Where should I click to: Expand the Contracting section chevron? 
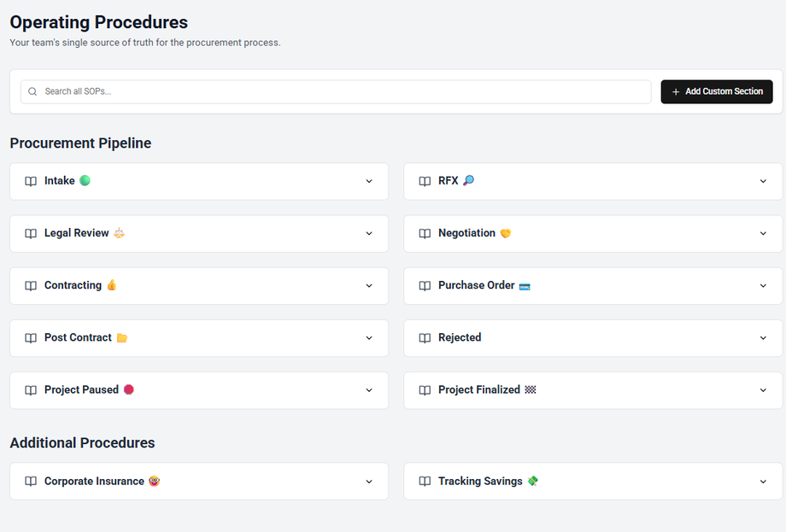369,286
